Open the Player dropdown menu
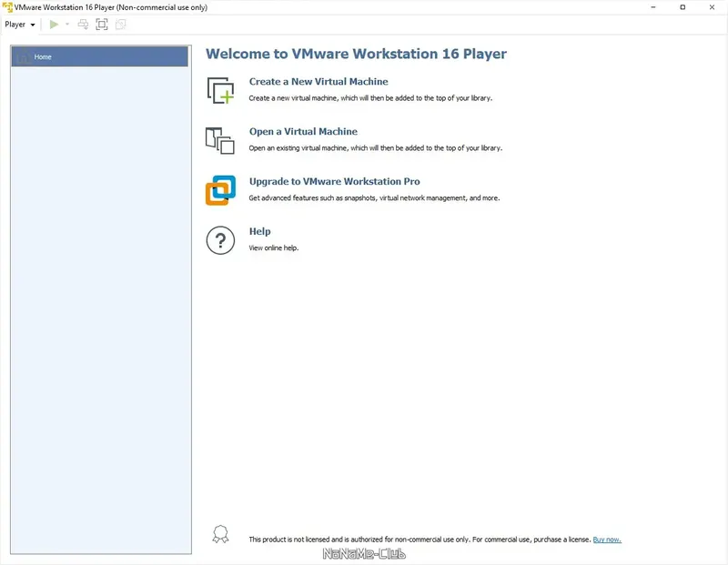 click(x=19, y=25)
